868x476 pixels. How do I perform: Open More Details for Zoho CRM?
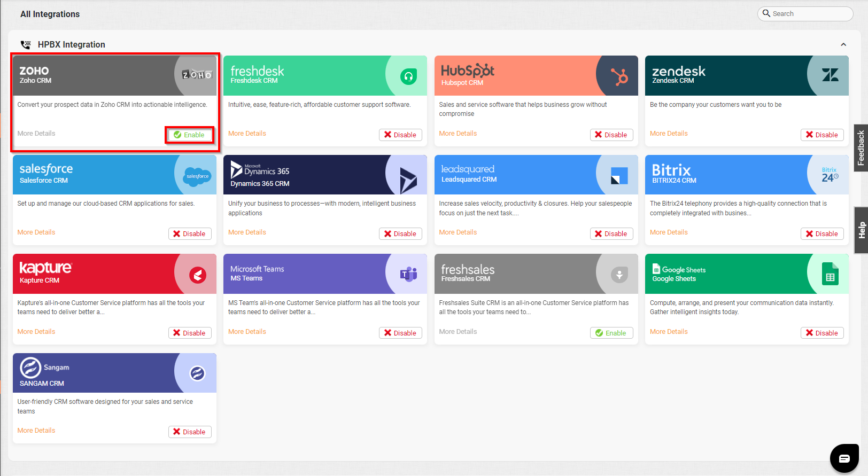[x=36, y=134]
